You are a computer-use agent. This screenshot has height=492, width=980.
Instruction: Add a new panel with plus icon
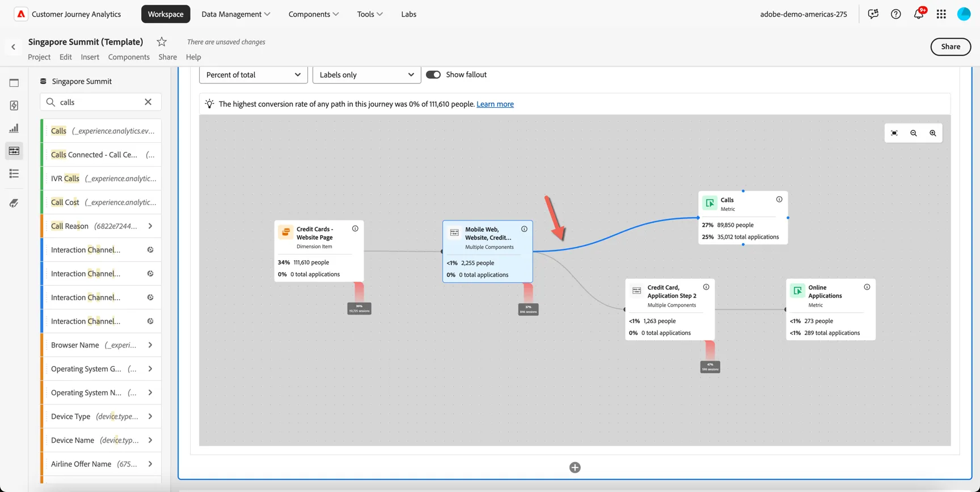575,468
